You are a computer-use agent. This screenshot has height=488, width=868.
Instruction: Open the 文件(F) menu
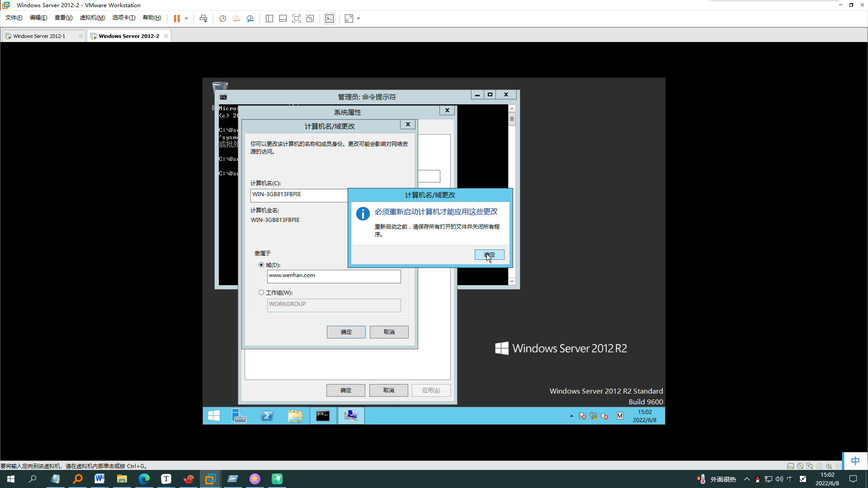pos(14,18)
